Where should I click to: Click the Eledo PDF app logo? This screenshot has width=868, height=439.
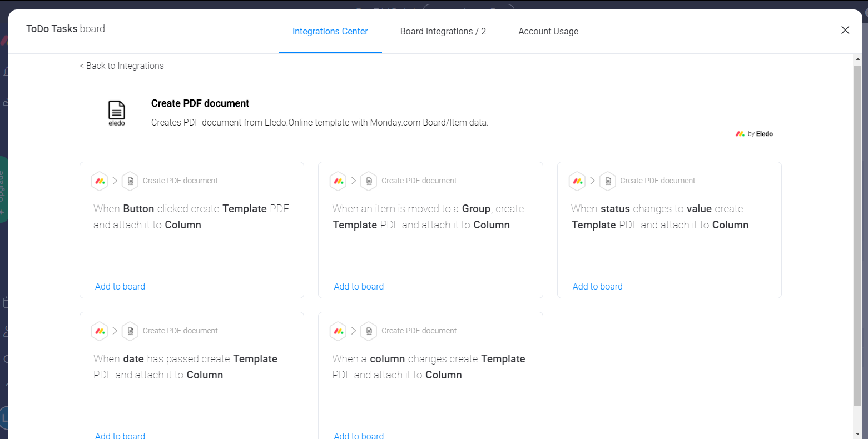pos(116,111)
